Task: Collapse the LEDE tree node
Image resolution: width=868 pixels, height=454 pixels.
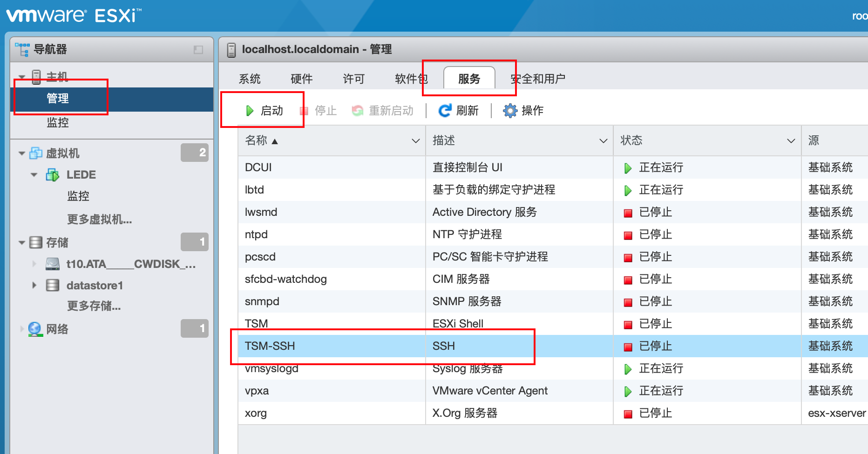Action: pyautogui.click(x=34, y=175)
